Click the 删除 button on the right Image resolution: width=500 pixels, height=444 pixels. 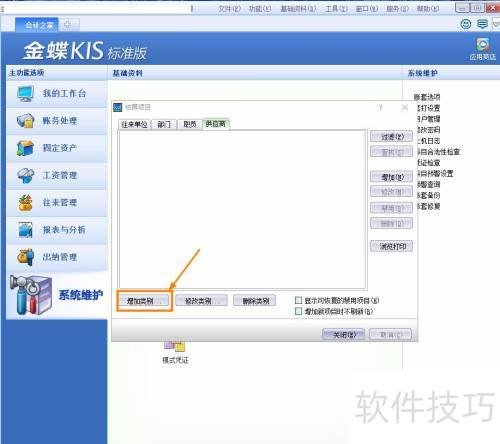391,223
